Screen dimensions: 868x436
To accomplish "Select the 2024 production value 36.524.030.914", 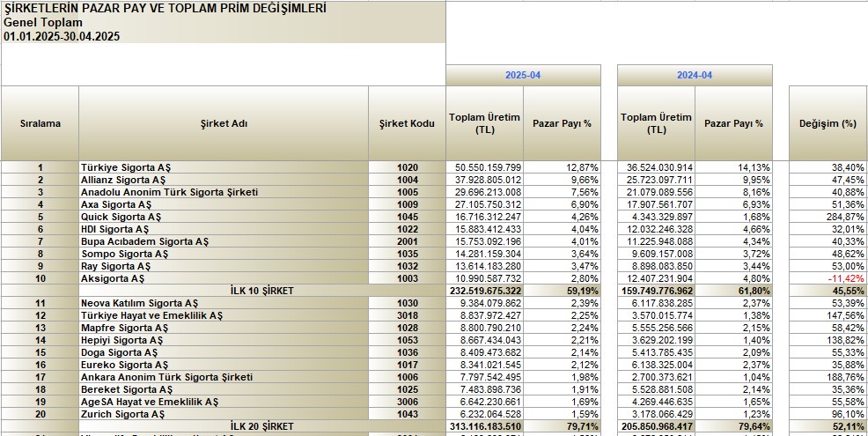I will point(656,167).
